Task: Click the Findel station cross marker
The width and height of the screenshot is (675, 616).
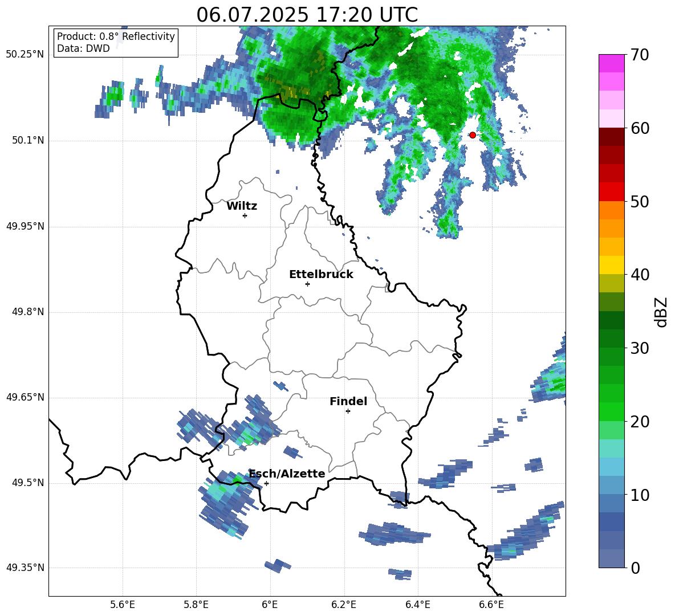Action: pos(348,411)
